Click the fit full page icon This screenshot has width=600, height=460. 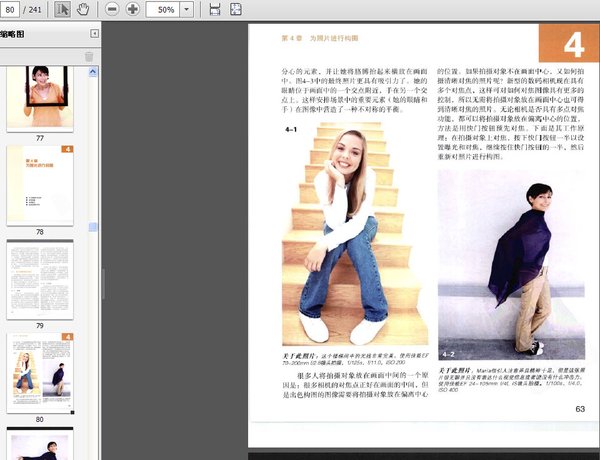coord(236,9)
